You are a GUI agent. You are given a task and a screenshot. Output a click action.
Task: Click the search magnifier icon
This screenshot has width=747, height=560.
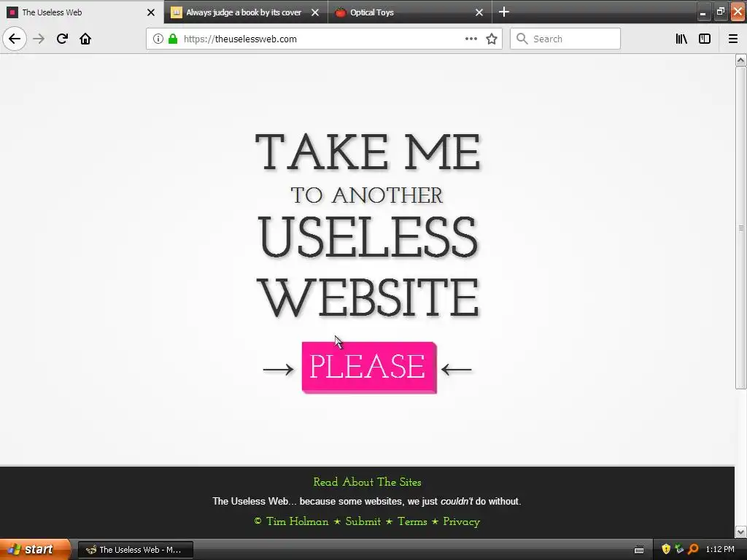point(522,39)
